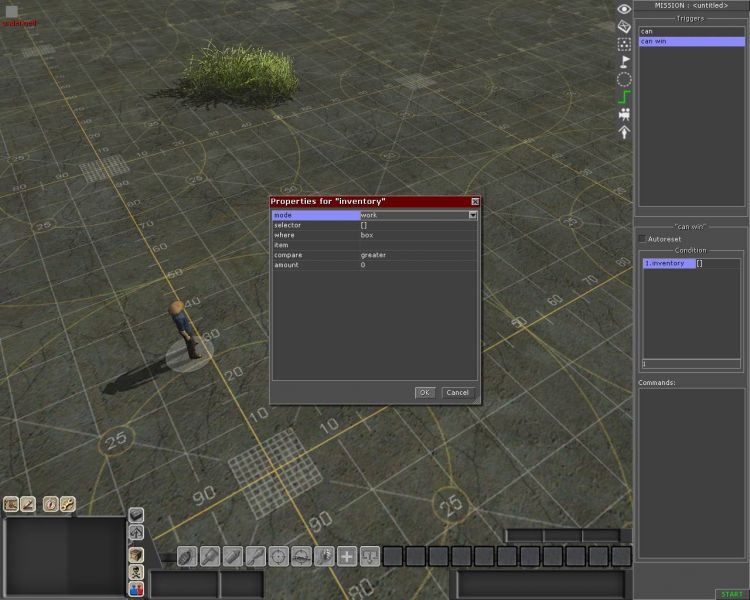Click the dark box icon beside minimap
Viewport: 750px width, 600px height.
(x=136, y=515)
